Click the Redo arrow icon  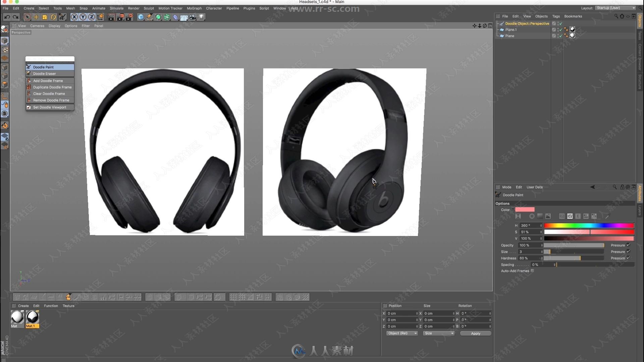pos(15,17)
